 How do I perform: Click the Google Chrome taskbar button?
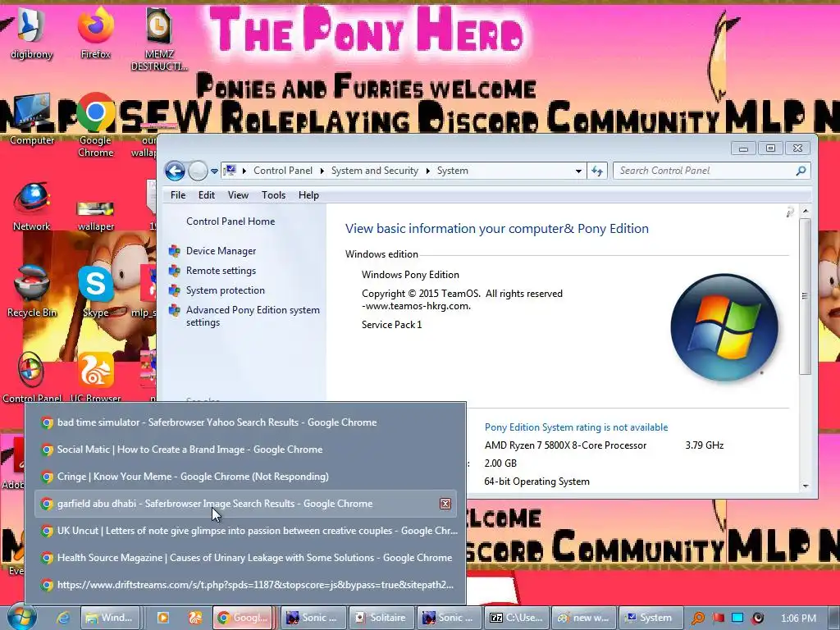pyautogui.click(x=243, y=618)
